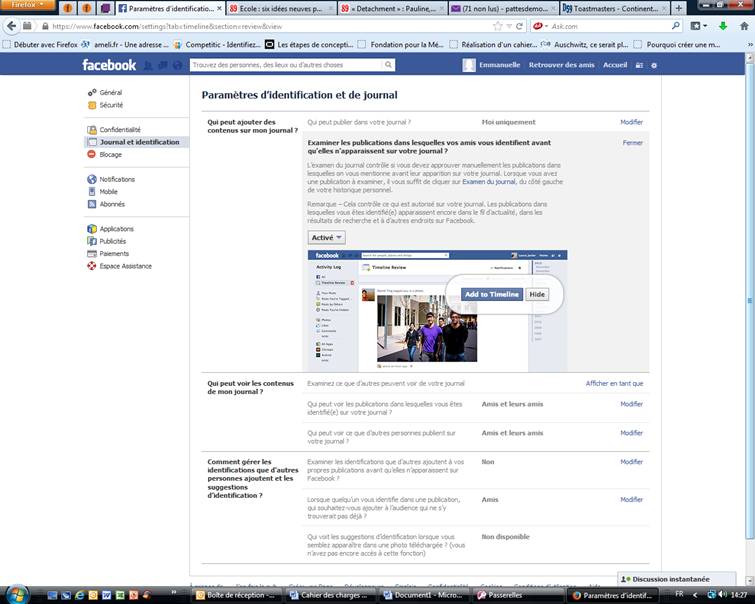Open Publicités settings in the sidebar
This screenshot has height=604, width=755.
tap(112, 241)
